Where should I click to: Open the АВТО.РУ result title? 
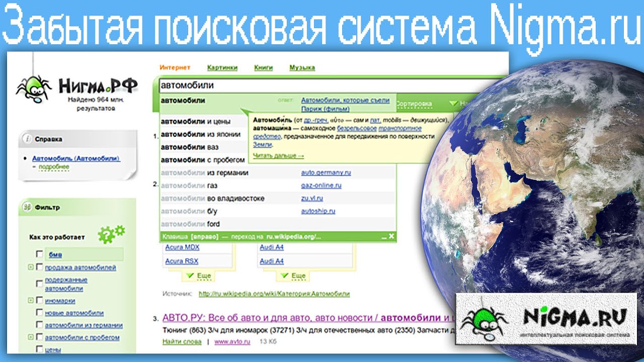pos(308,318)
